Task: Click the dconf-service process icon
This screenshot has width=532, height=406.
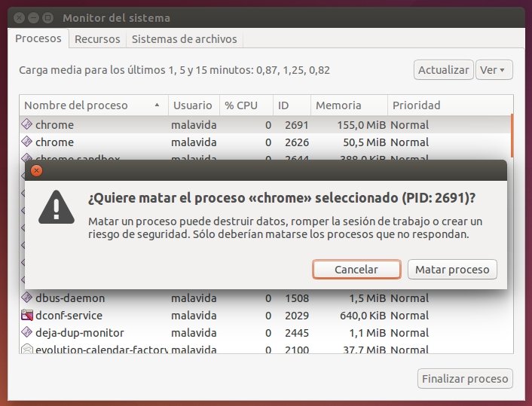Action: pos(27,315)
